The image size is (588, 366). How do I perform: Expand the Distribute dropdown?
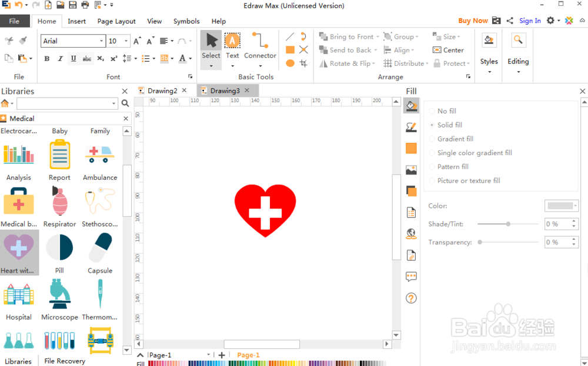click(x=427, y=63)
